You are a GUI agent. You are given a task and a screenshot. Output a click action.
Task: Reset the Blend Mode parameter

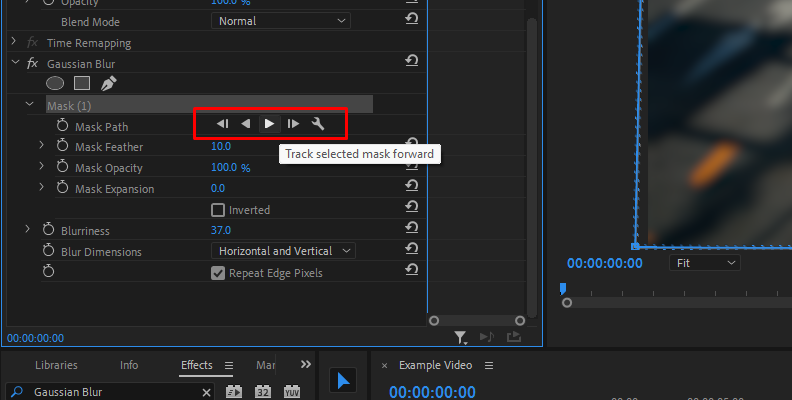(412, 19)
